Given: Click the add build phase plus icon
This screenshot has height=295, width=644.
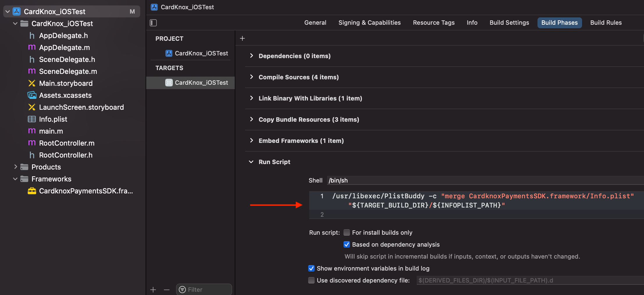Looking at the screenshot, I should click(242, 38).
